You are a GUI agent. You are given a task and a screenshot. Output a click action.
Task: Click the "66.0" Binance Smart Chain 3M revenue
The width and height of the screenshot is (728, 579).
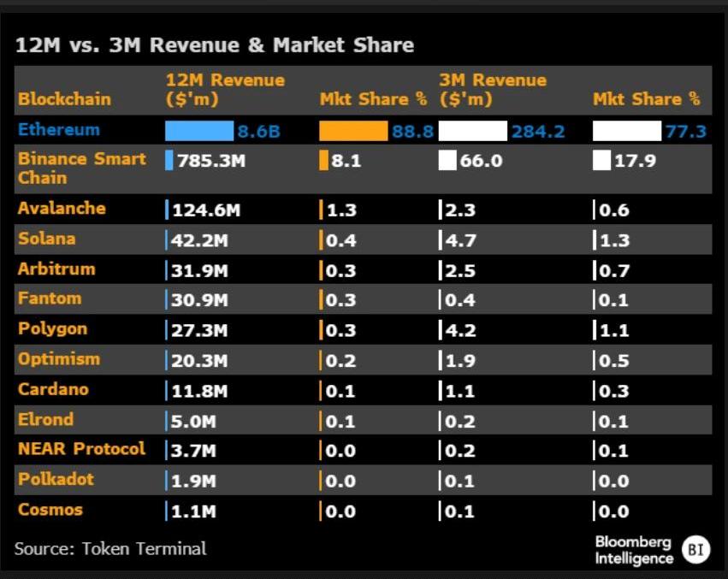pos(481,161)
